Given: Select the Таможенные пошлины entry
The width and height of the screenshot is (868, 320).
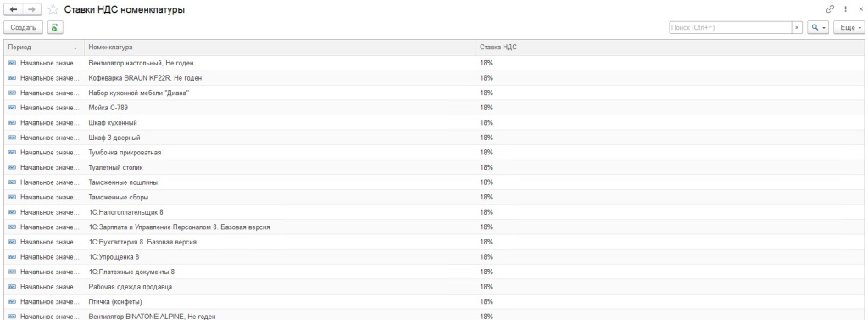Looking at the screenshot, I should coord(123,182).
